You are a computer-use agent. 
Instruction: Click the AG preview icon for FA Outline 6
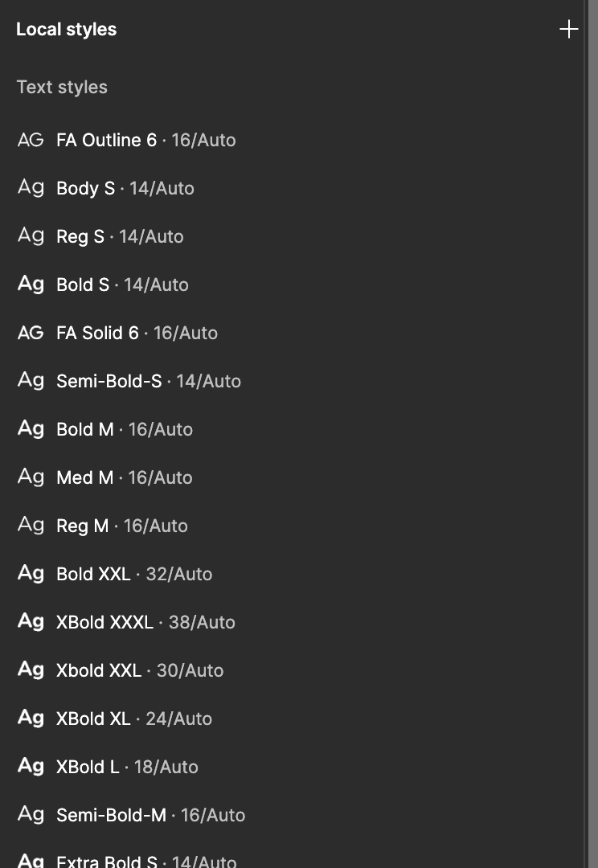coord(31,140)
